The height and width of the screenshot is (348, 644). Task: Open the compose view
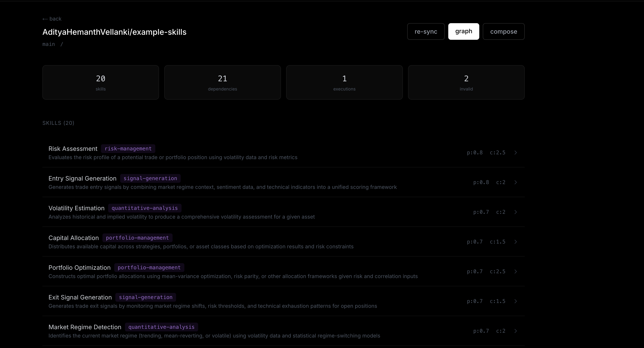[x=503, y=31]
